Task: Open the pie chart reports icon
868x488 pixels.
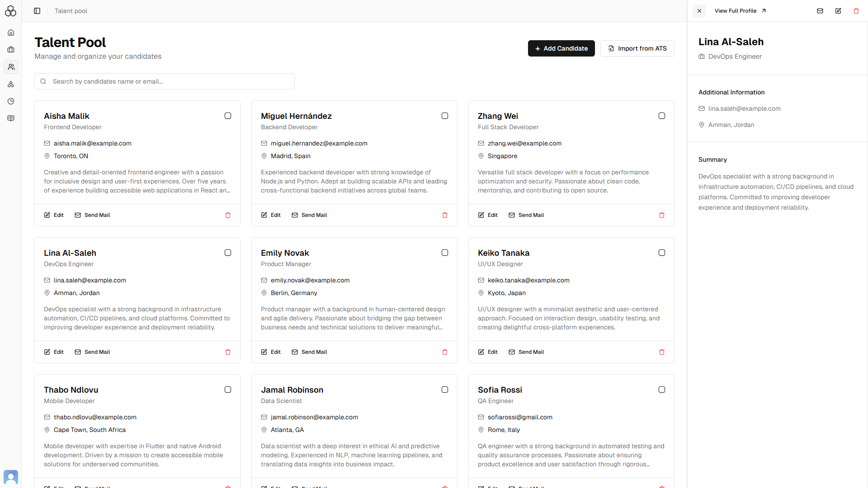Action: click(11, 101)
